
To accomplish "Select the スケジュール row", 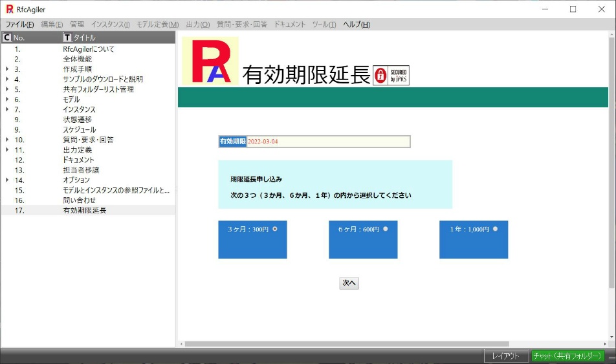I will pos(88,129).
